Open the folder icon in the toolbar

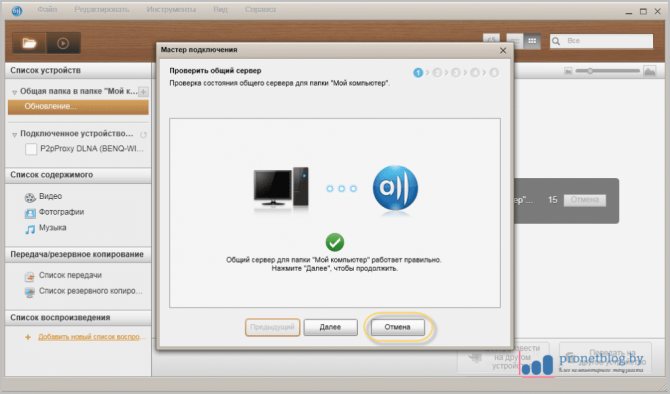[x=29, y=43]
